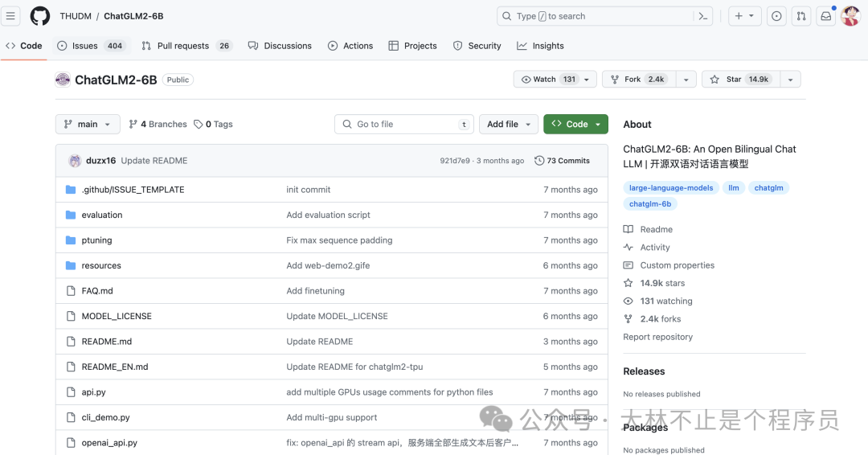Click the THUDM organization link
The image size is (868, 455).
[76, 16]
